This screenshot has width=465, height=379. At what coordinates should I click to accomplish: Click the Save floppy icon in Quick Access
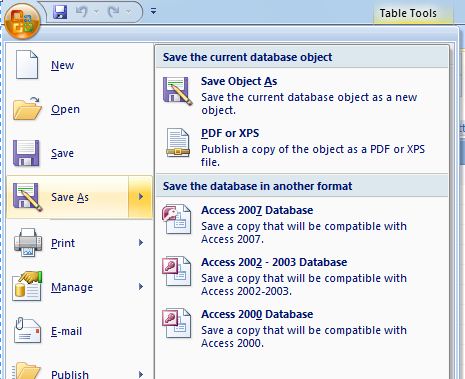[60, 12]
